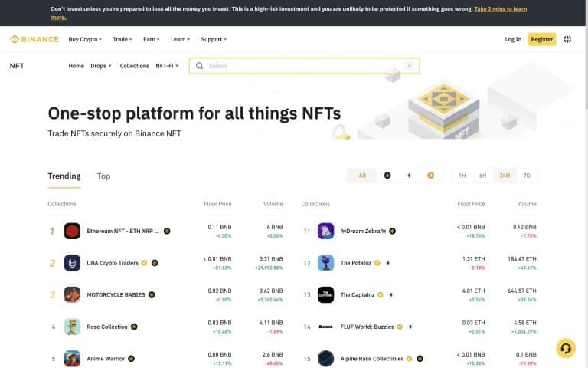588x368 pixels.
Task: Focus the NFT search field
Action: tap(304, 66)
